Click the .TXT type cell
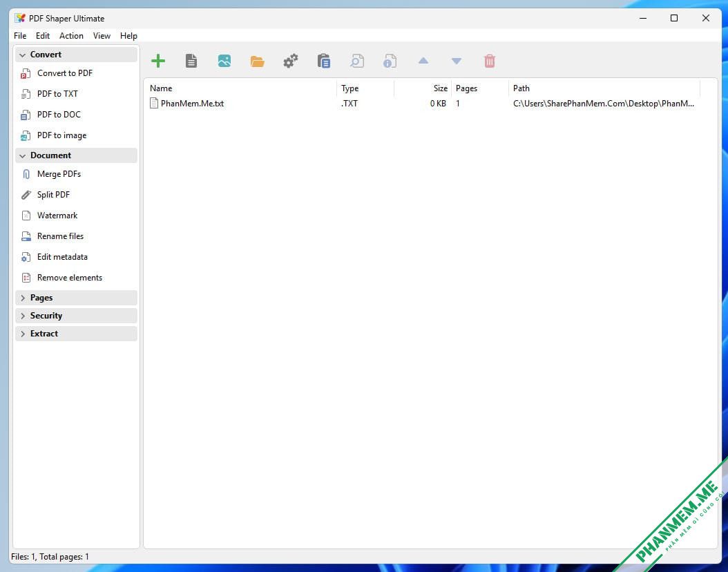 tap(349, 103)
